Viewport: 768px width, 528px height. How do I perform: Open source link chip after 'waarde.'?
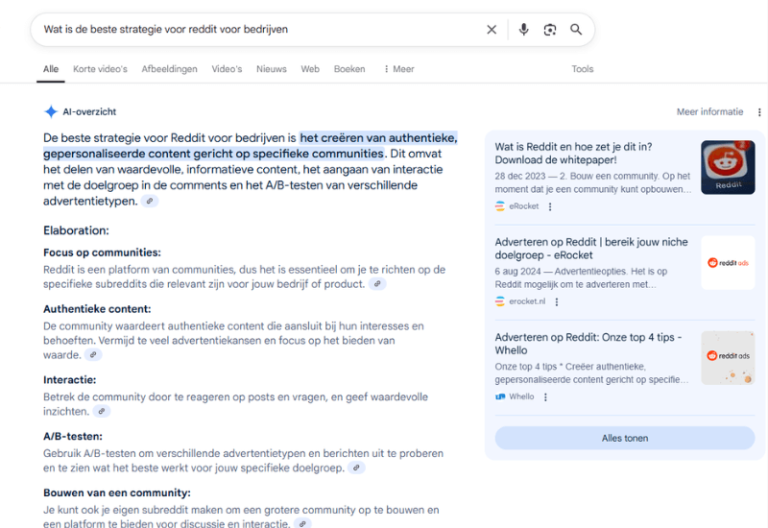(x=93, y=355)
